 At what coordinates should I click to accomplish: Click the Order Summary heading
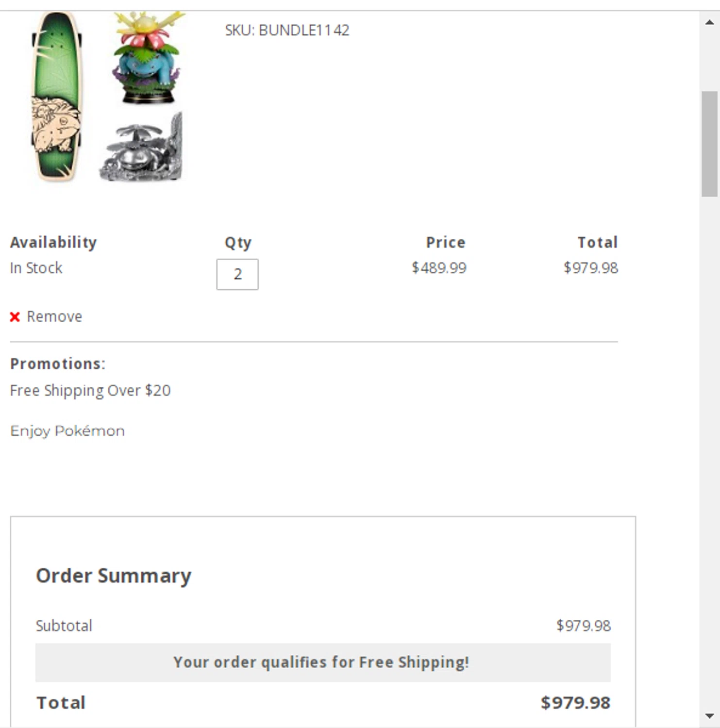(x=114, y=576)
